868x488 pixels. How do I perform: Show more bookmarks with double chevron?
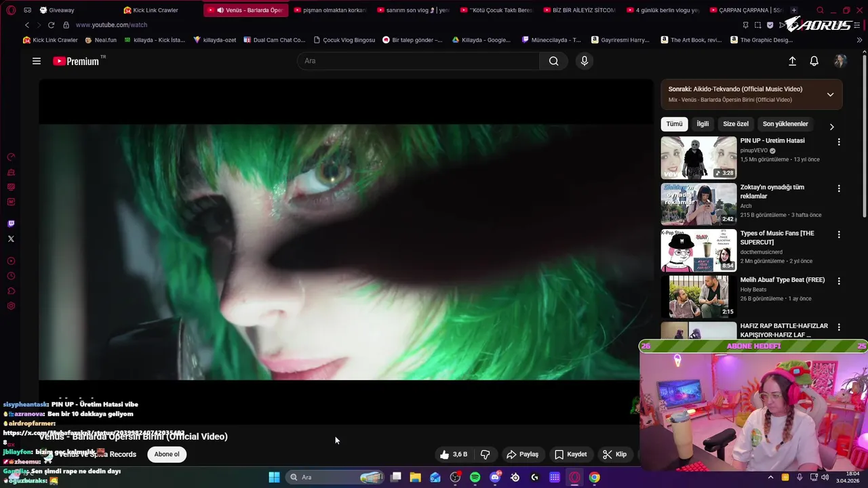[859, 40]
